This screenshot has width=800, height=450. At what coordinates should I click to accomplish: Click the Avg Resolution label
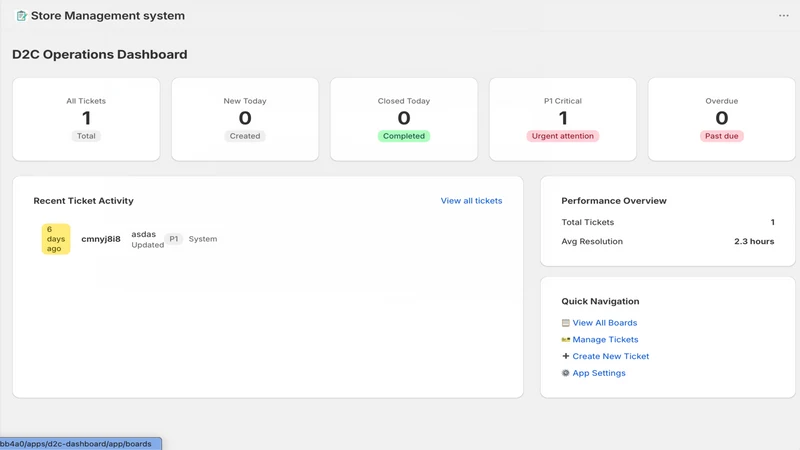point(592,241)
